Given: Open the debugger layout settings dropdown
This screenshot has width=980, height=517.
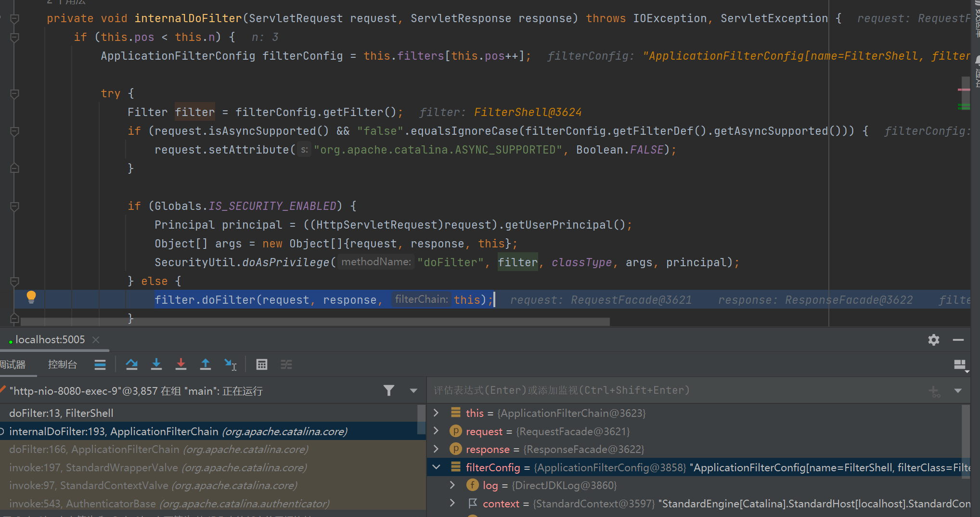Looking at the screenshot, I should [x=960, y=365].
